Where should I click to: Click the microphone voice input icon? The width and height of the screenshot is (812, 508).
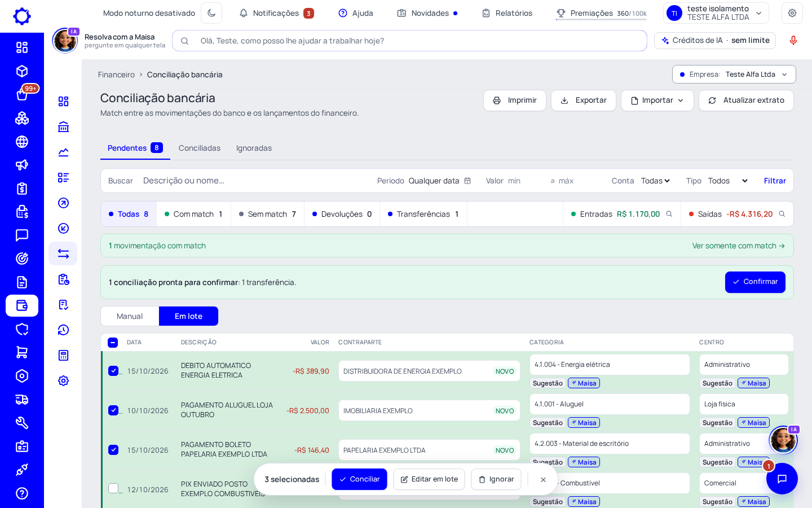point(793,41)
